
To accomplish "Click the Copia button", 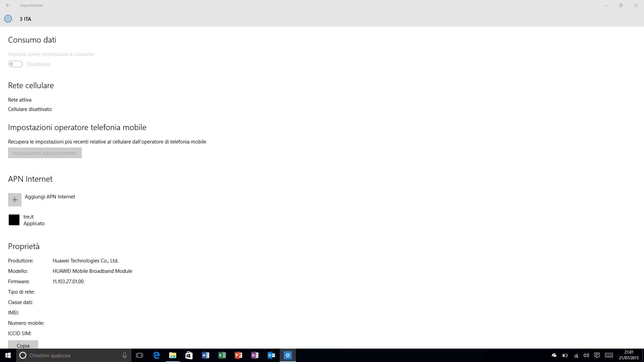I will click(23, 345).
